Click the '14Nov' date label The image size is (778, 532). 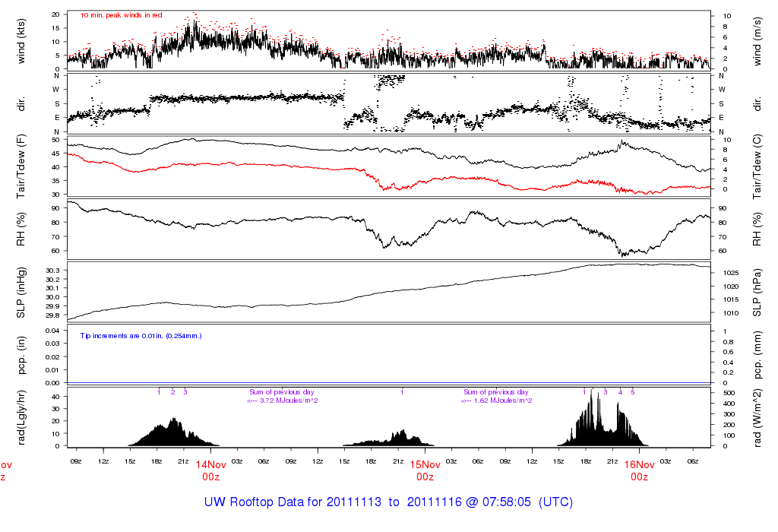pos(211,465)
